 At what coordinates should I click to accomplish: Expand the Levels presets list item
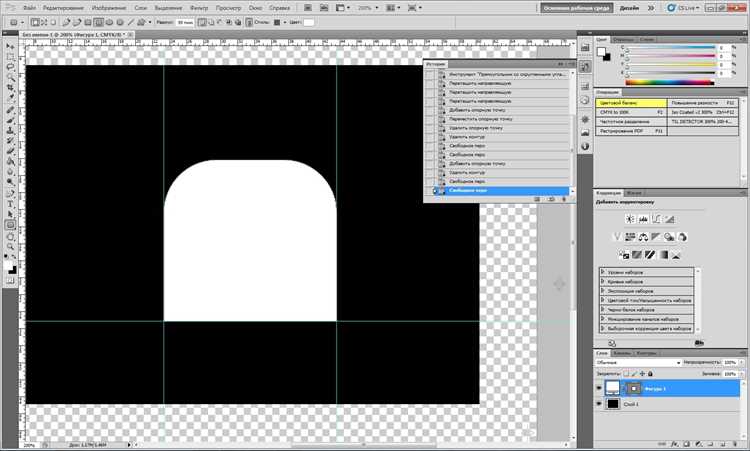(646, 272)
